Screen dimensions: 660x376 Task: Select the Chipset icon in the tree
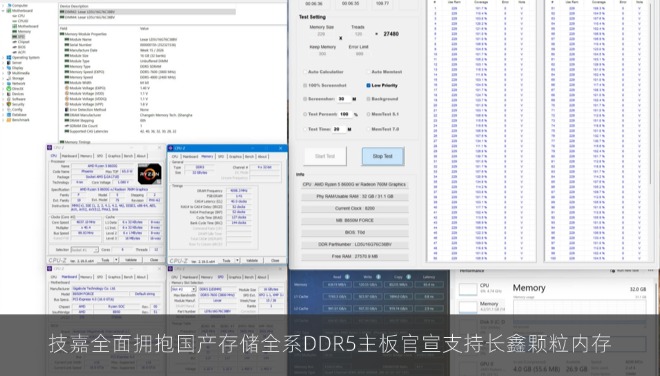pos(14,42)
